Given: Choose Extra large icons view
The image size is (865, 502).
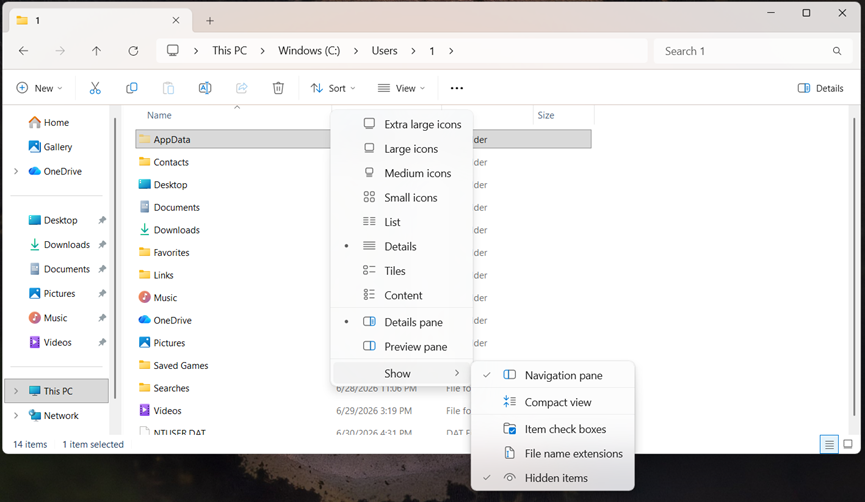Looking at the screenshot, I should 402,125.
